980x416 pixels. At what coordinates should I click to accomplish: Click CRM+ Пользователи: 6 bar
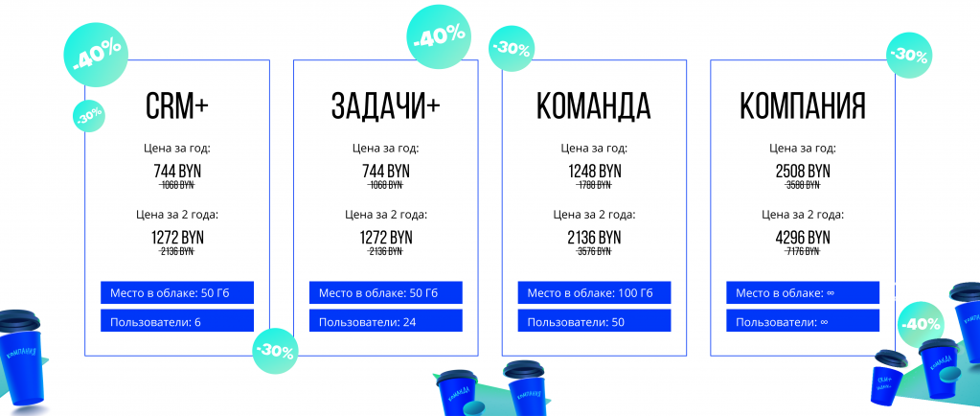[177, 320]
